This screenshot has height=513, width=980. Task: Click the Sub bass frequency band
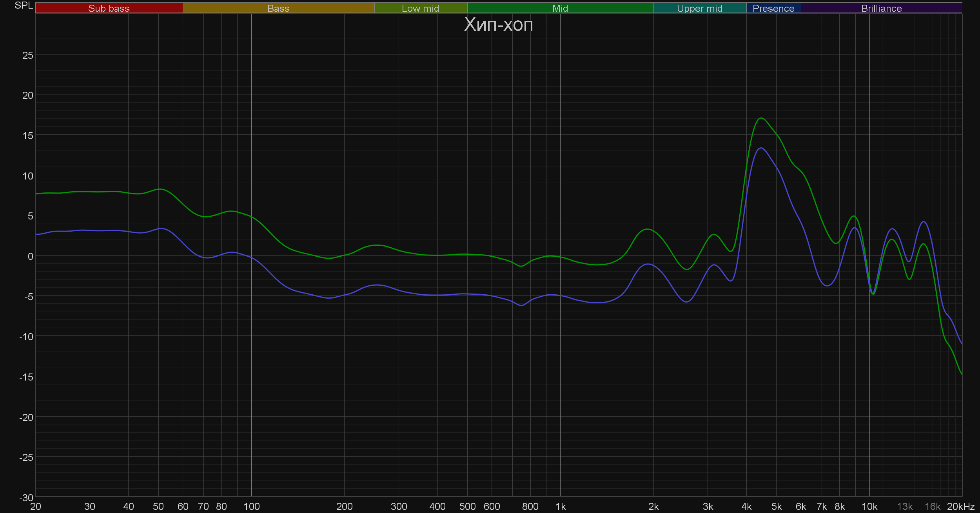(x=109, y=8)
